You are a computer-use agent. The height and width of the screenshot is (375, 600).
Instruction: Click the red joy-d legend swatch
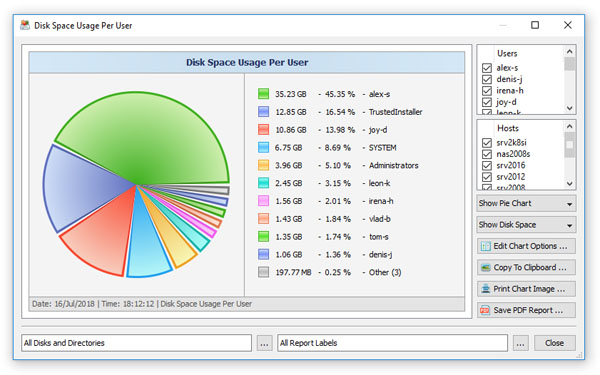[263, 130]
